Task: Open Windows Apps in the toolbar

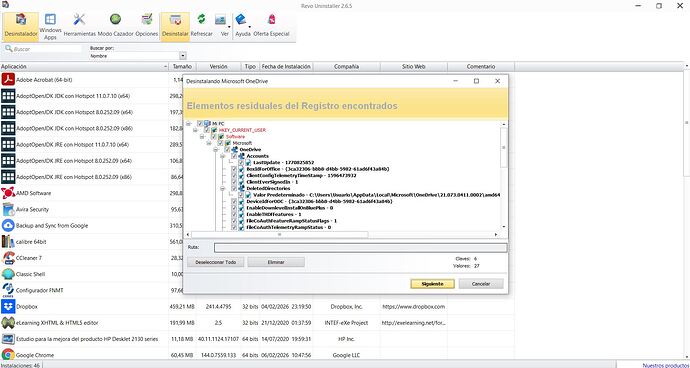Action: 50,26
